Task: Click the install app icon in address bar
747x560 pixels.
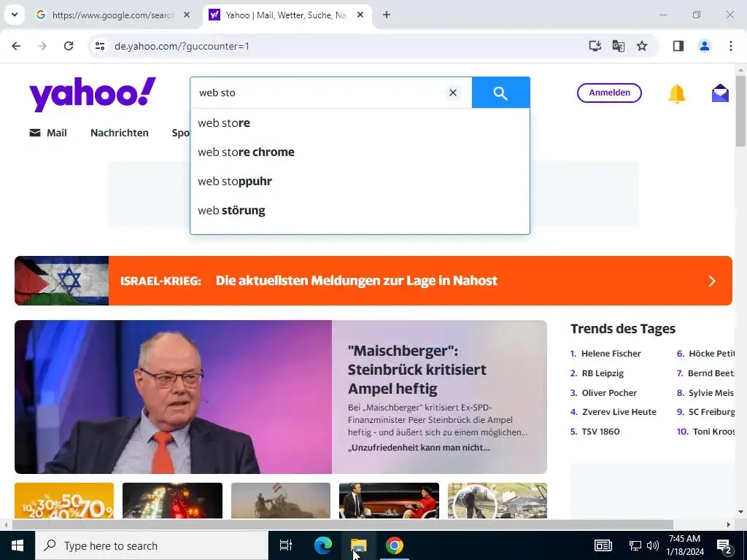Action: [x=595, y=46]
